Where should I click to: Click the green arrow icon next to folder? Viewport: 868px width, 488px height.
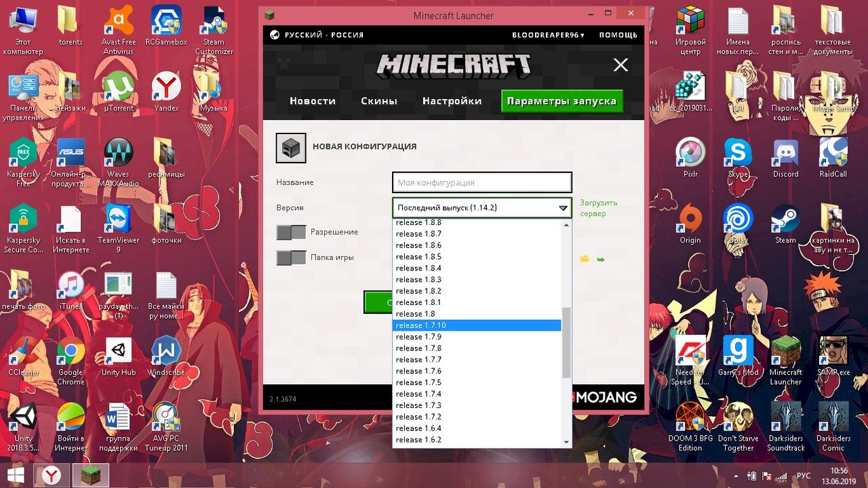coord(601,259)
